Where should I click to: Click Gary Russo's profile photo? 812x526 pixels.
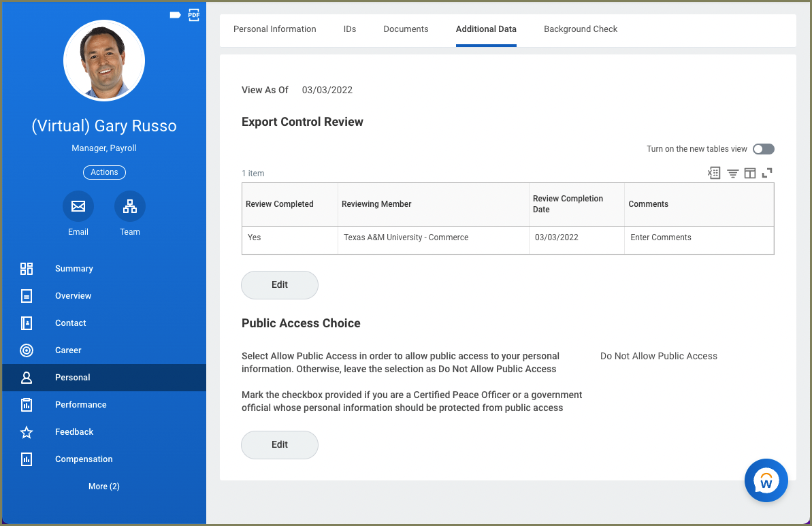coord(104,61)
